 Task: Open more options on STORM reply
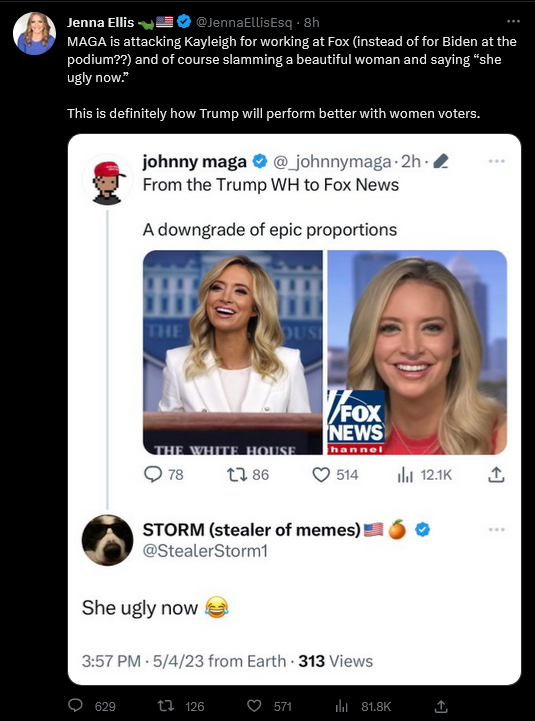[x=497, y=530]
